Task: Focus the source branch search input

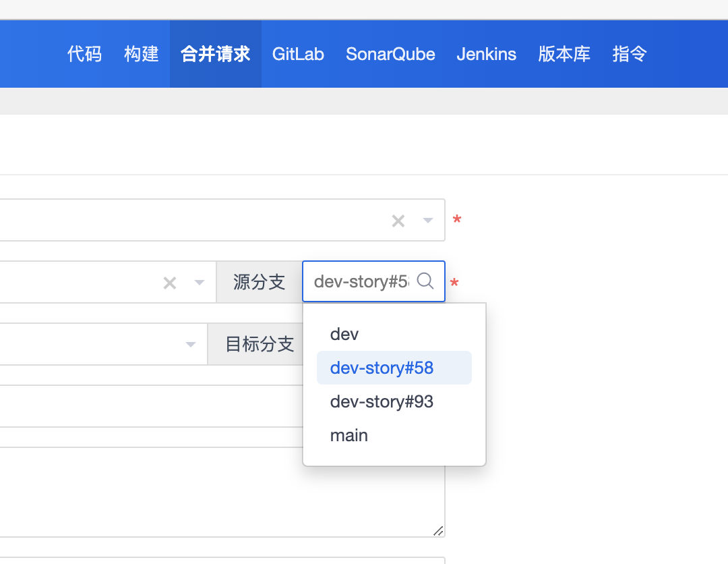Action: 361,281
